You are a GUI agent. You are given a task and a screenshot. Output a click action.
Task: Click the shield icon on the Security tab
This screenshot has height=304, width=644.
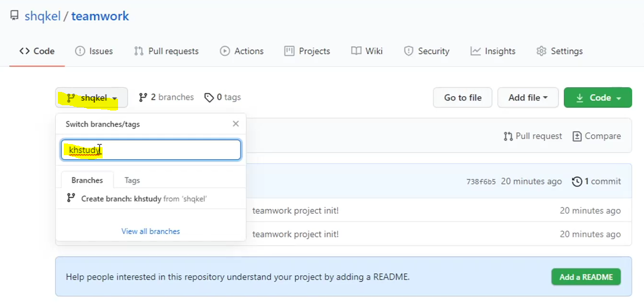click(x=408, y=51)
